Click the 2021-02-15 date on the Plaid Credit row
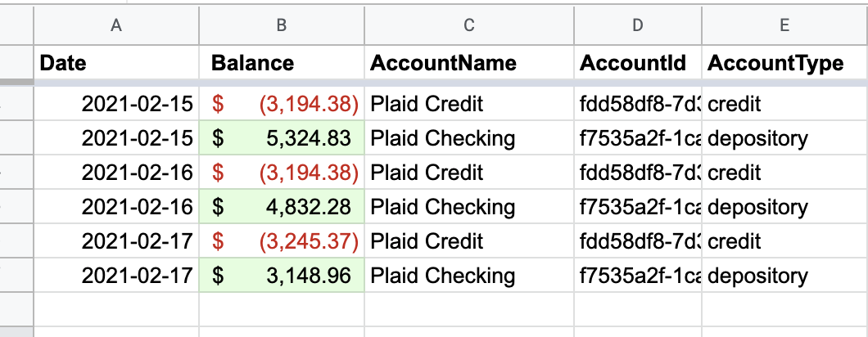 coord(116,104)
